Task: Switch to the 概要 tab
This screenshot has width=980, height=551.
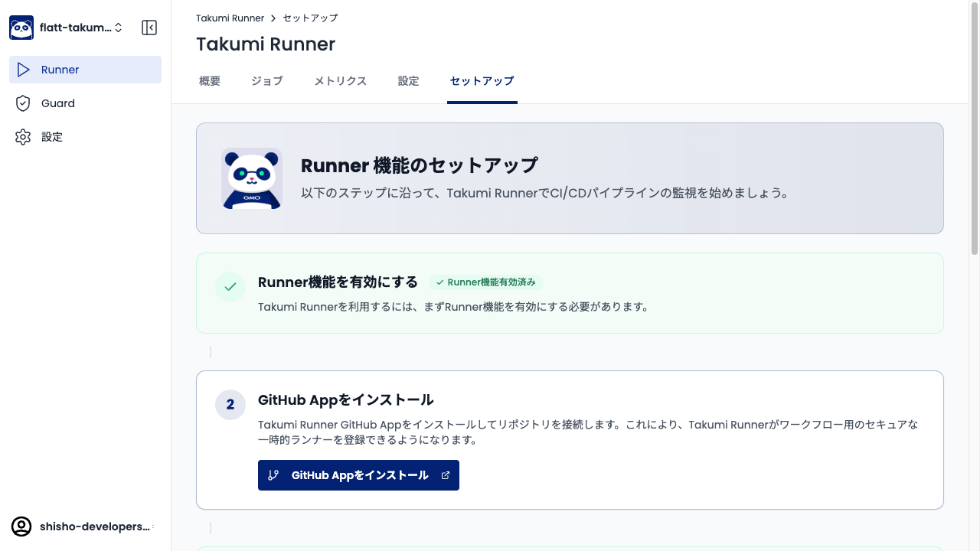Action: click(x=208, y=80)
